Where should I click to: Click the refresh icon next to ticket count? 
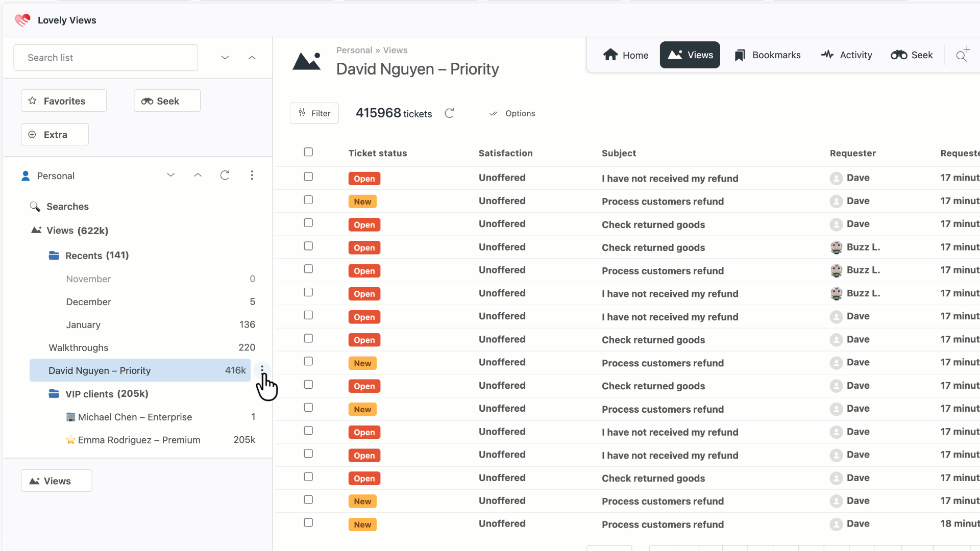(x=449, y=113)
